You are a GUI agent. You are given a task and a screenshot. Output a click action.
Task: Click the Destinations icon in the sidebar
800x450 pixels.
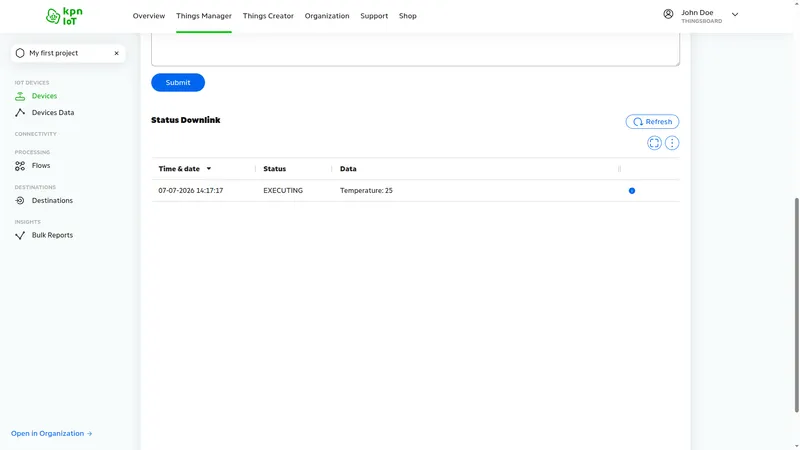[20, 201]
